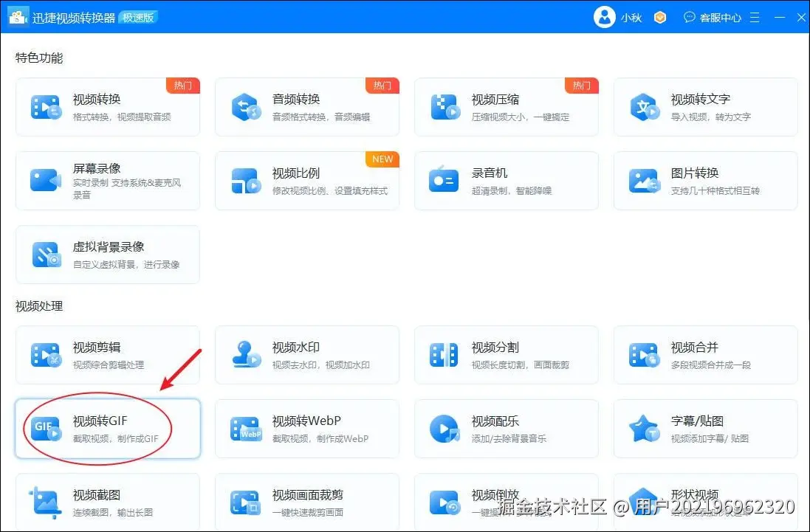Click the 连续截图，输出长图 description
The width and height of the screenshot is (810, 532).
(x=113, y=512)
